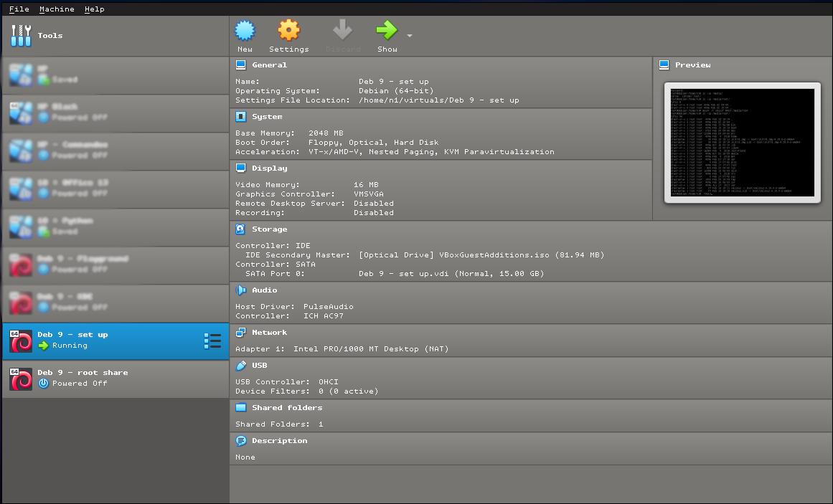
Task: Click the System section chip icon
Action: click(240, 116)
